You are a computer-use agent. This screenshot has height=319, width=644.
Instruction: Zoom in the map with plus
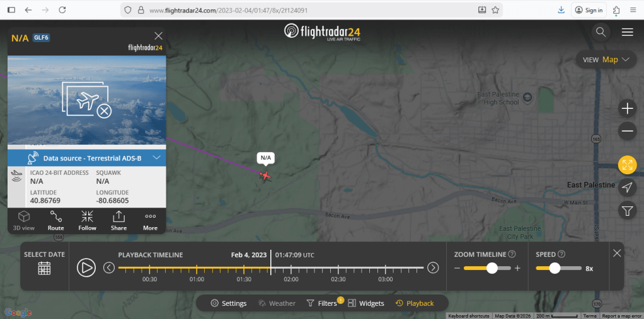pyautogui.click(x=627, y=109)
